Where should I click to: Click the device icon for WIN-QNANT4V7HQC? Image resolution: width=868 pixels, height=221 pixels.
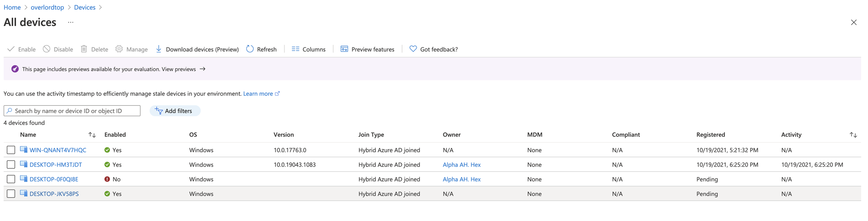[24, 149]
